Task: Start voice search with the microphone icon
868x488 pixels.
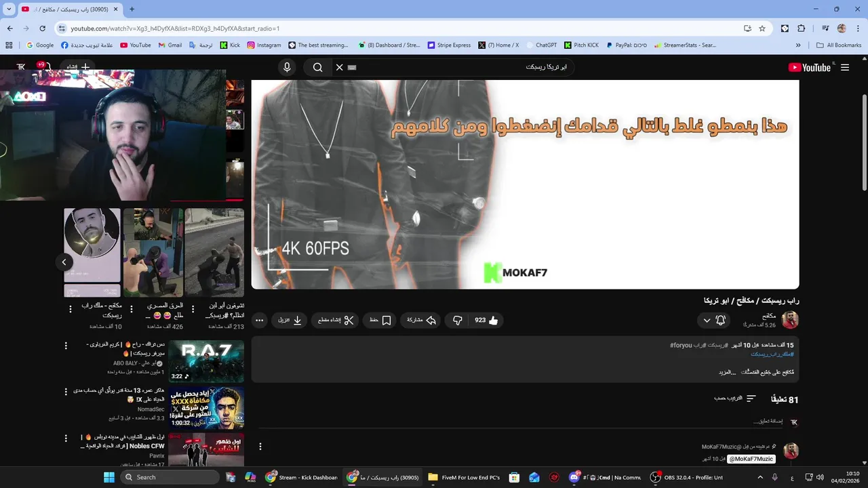Action: (x=287, y=67)
